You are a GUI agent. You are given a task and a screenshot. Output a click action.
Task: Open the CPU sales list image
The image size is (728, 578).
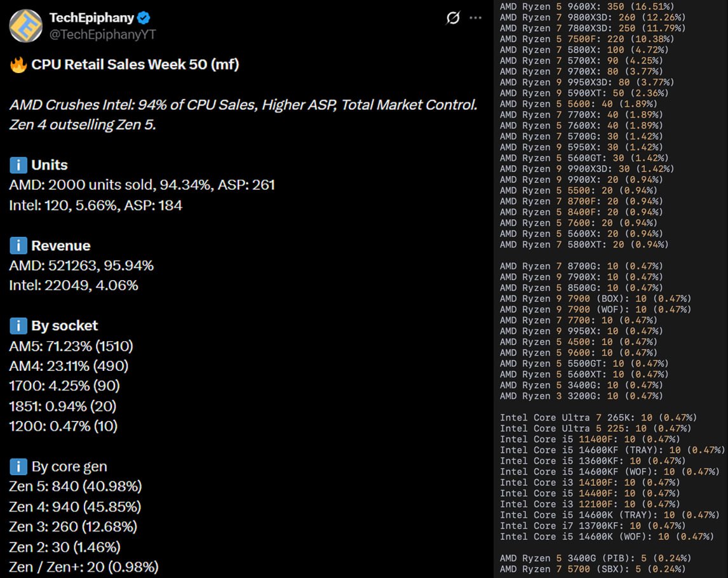tap(611, 289)
